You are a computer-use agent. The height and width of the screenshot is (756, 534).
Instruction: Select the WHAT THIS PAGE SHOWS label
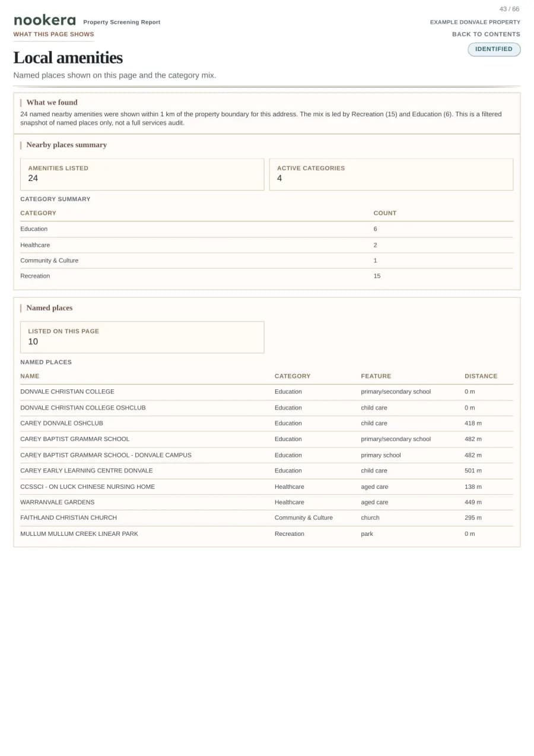pos(53,34)
